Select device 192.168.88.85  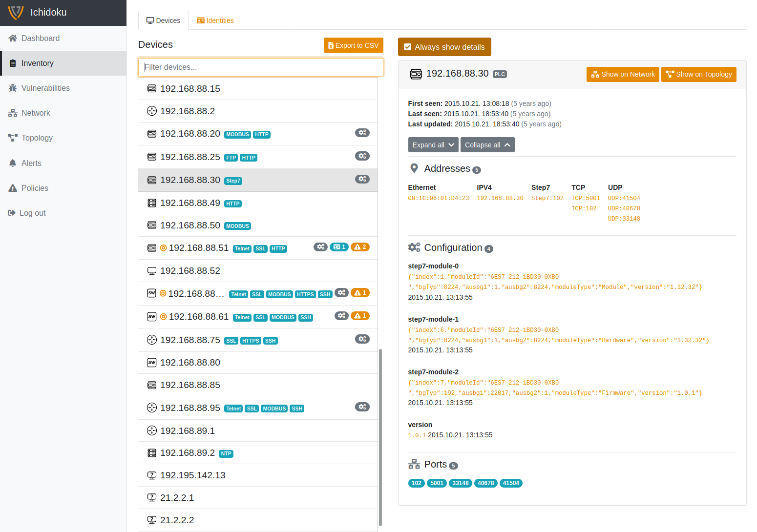tap(258, 385)
